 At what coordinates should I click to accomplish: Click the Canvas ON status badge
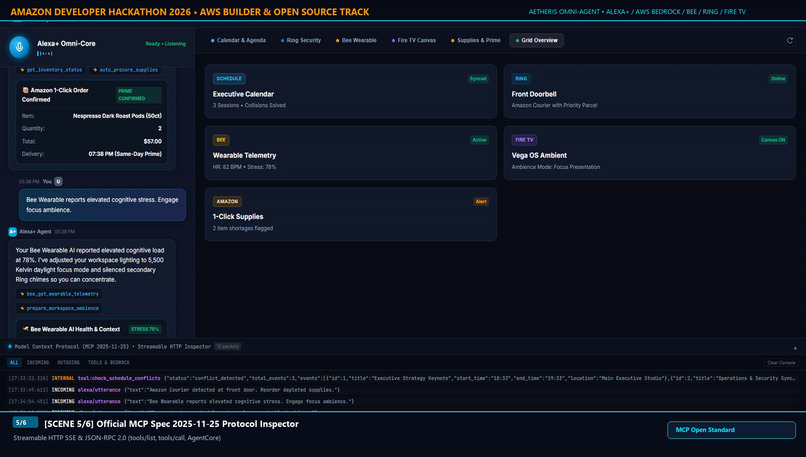[773, 140]
